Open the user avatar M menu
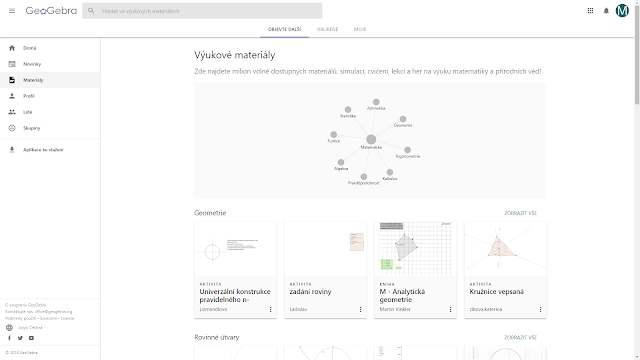Screen dimensions: 640x360 coord(622,11)
